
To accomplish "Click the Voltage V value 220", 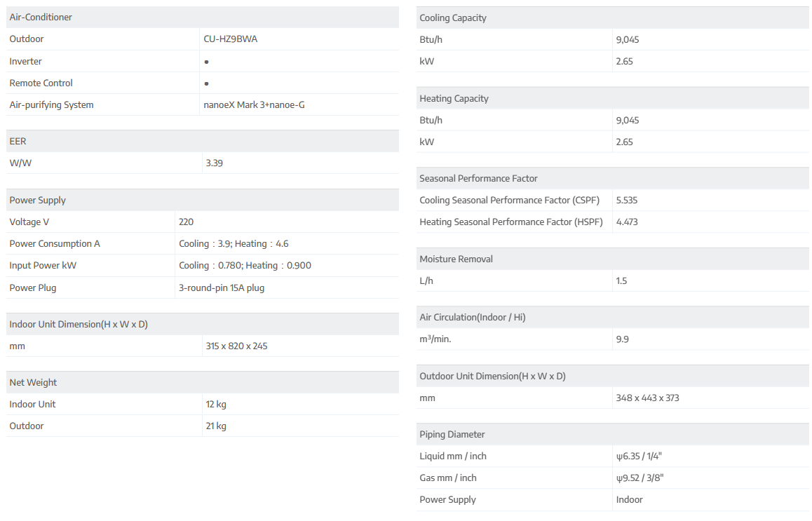I will 186,222.
